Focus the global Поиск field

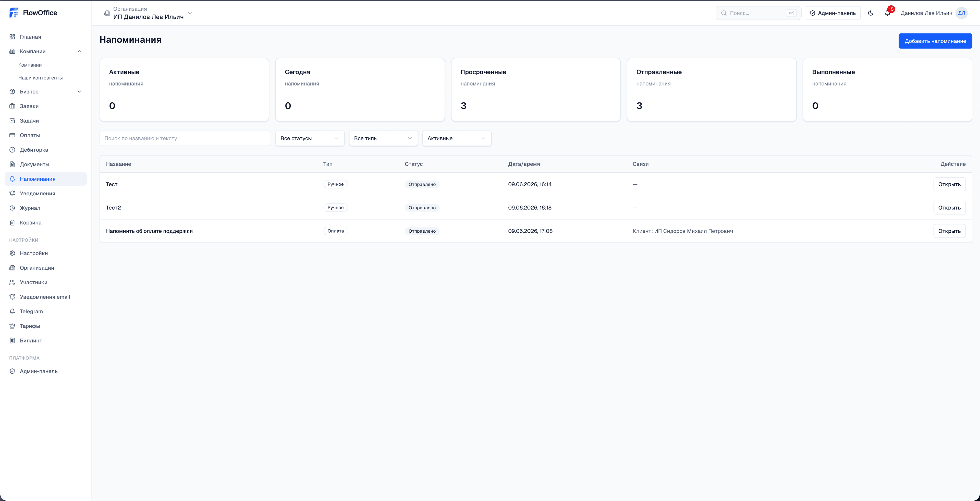click(x=758, y=13)
